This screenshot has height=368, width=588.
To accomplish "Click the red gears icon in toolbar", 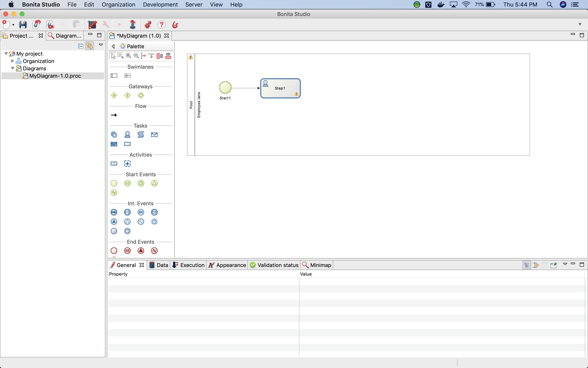I will (x=148, y=25).
